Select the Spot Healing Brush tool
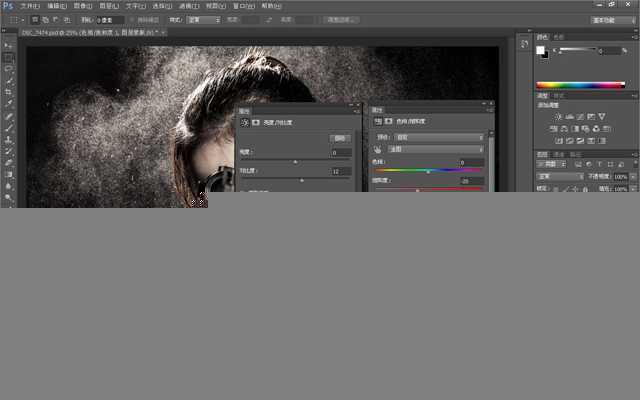This screenshot has height=400, width=640. 8,116
